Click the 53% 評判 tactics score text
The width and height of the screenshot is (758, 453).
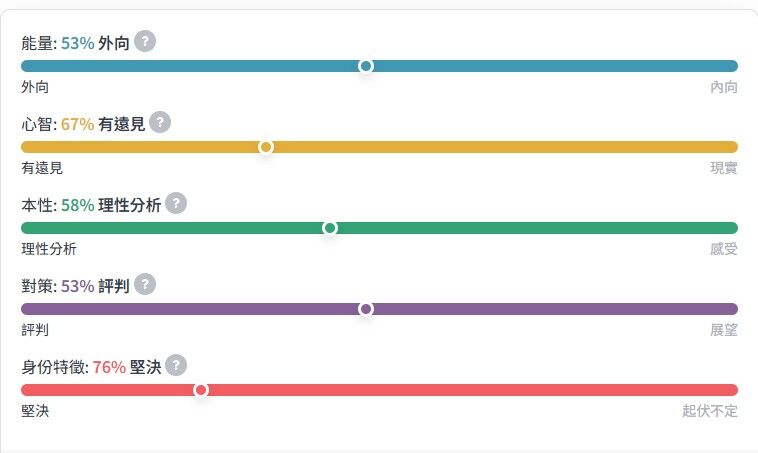(95, 286)
